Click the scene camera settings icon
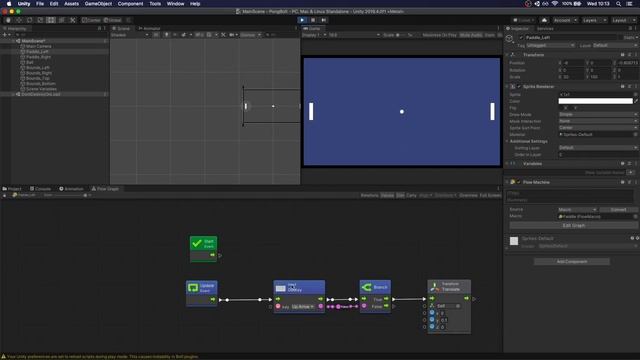 tap(232, 35)
